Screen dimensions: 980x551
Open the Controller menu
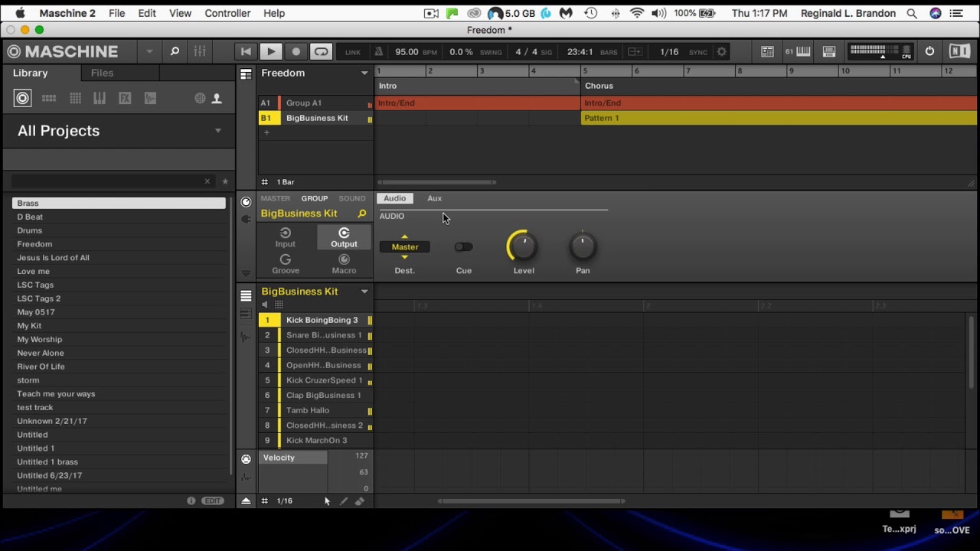pyautogui.click(x=227, y=13)
